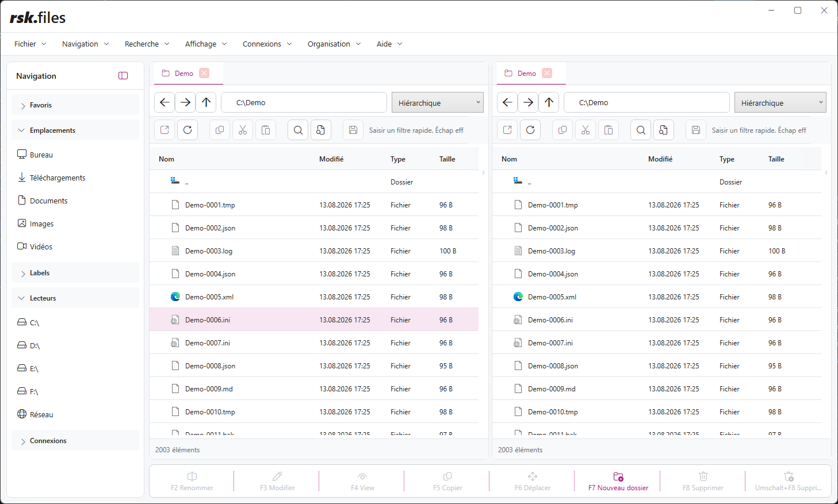Viewport: 838px width, 504px height.
Task: Click the F3 Modifier button
Action: click(277, 482)
